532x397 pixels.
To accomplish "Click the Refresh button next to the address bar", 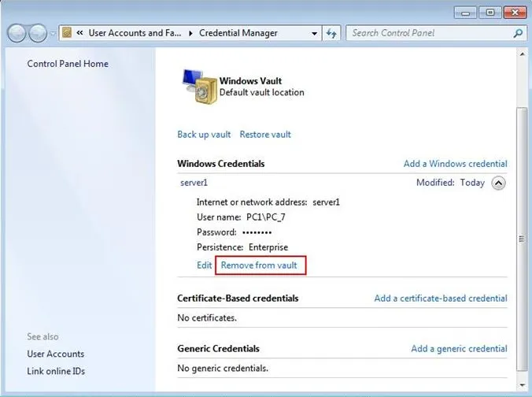I will point(331,33).
